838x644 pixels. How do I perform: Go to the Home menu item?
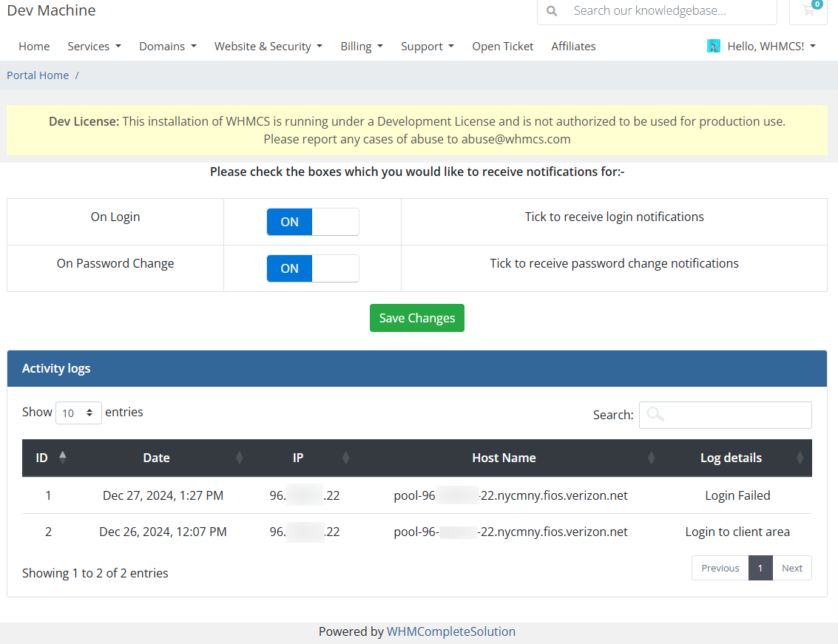click(34, 47)
